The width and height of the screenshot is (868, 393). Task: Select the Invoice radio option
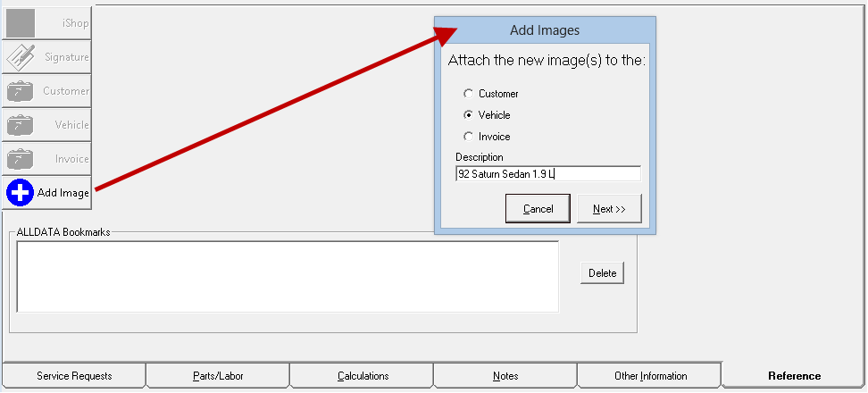468,137
